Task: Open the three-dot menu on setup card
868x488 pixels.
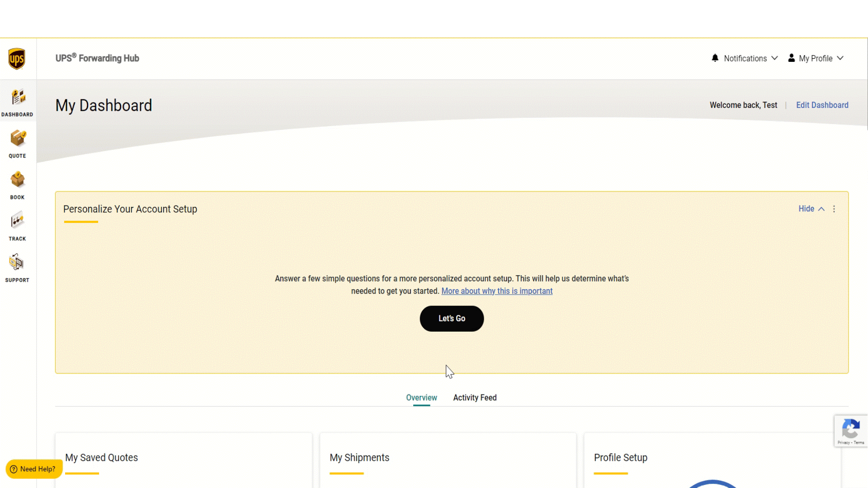Action: [x=834, y=209]
